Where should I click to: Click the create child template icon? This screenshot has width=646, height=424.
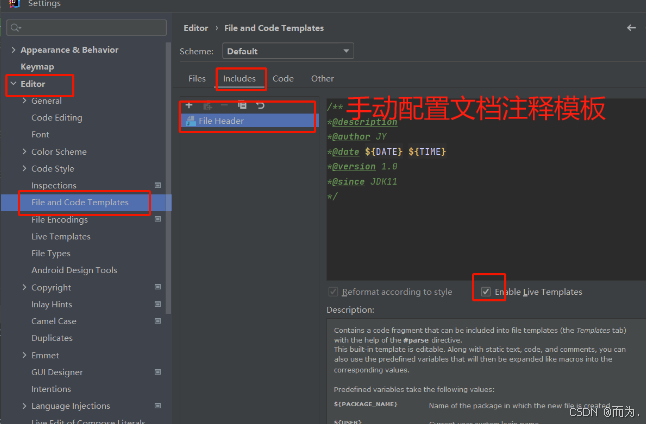coord(207,106)
